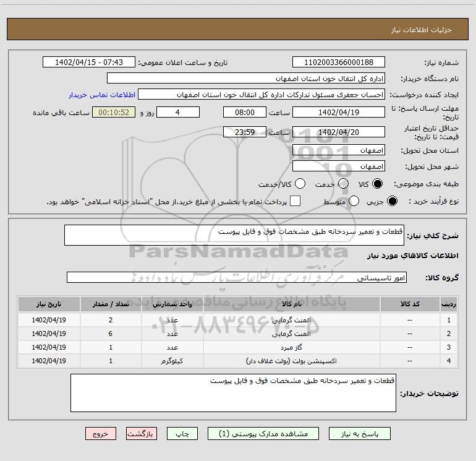
Task: Click the کیلوگرم unit cell
Action: (172, 361)
